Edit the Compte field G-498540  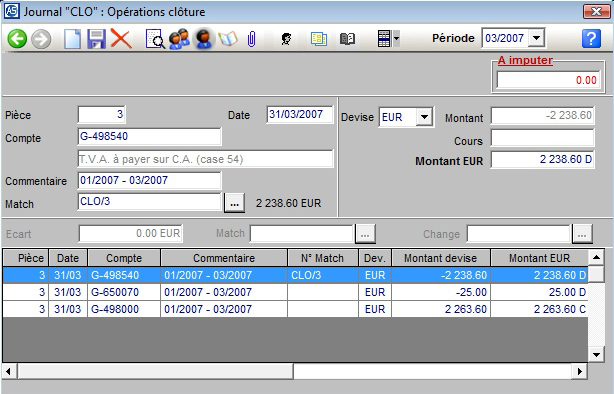point(149,136)
